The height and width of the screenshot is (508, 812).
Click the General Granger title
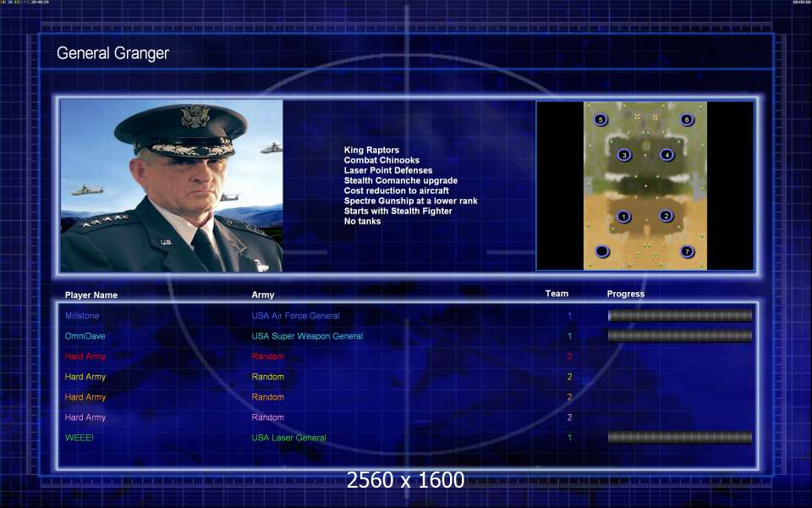point(112,52)
